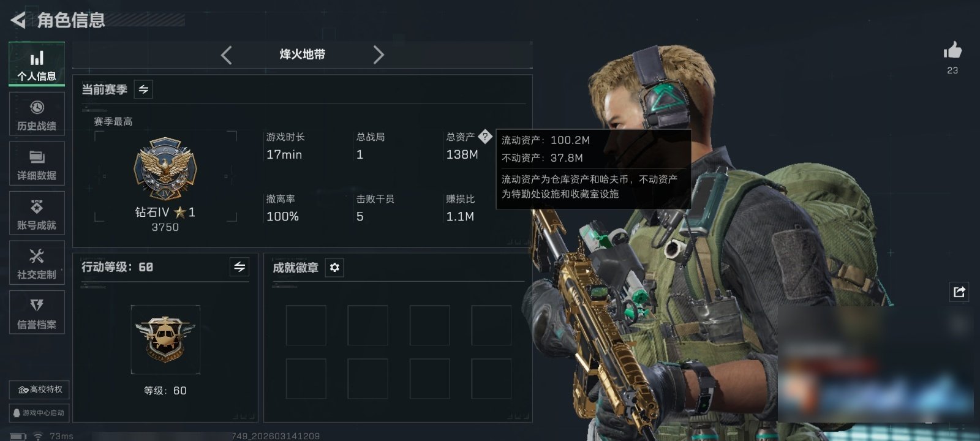Open the 历史战绩 tab
980x441 pixels.
click(x=37, y=114)
